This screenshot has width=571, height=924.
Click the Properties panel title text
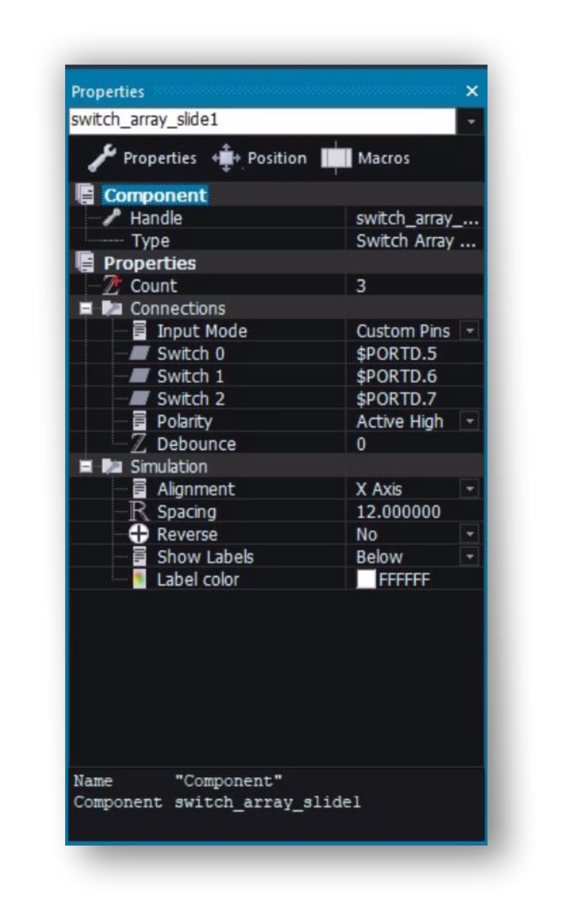tap(108, 92)
